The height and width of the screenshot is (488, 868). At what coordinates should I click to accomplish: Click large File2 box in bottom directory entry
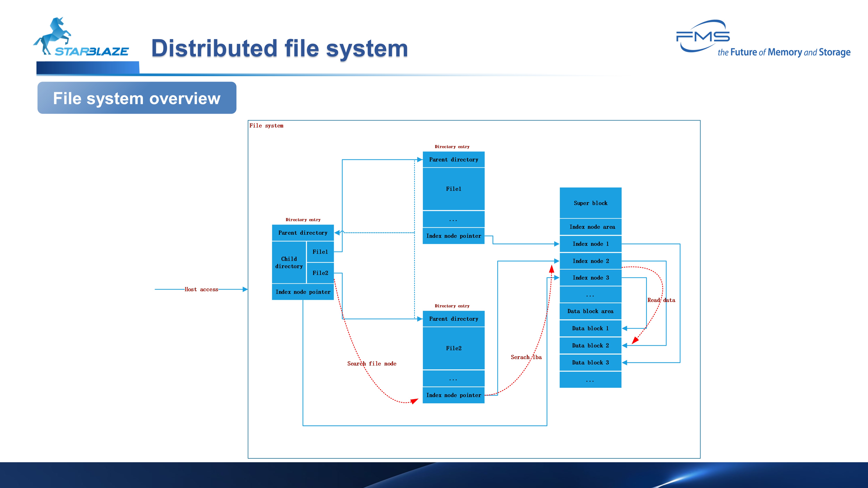(x=454, y=348)
